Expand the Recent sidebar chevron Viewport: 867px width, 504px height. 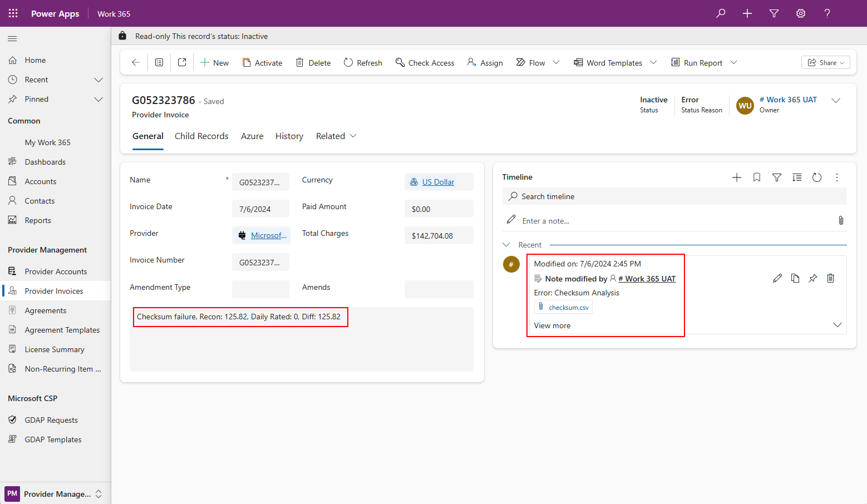point(98,80)
